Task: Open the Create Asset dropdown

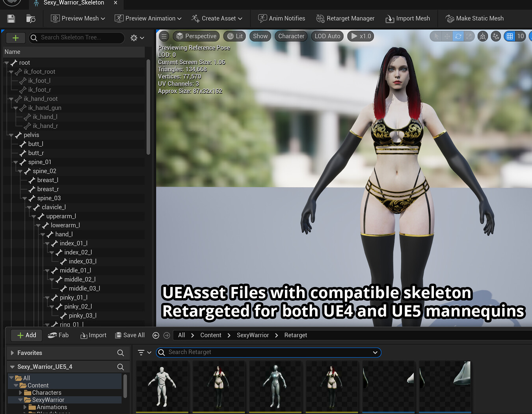Action: click(x=217, y=19)
